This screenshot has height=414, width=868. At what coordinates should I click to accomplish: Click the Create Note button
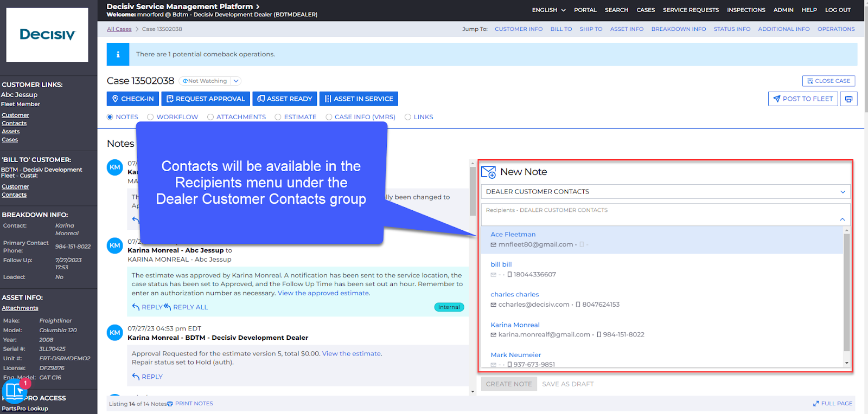[x=509, y=384]
